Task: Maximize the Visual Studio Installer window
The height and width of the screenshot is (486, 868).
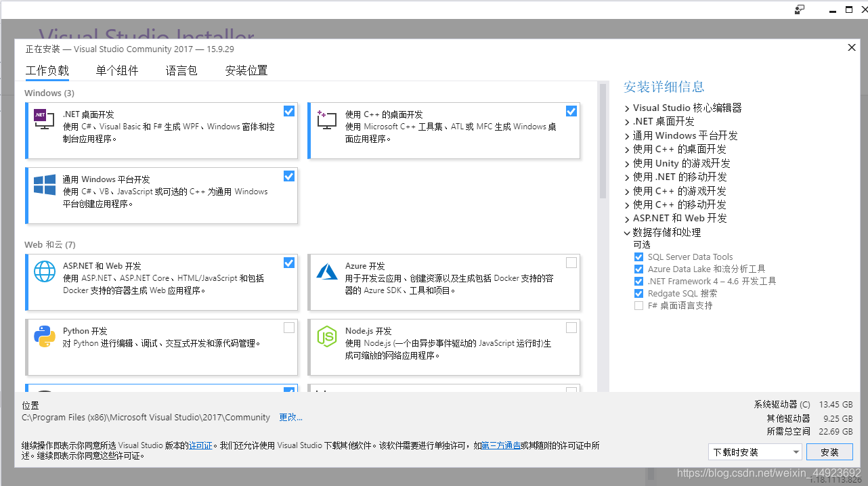Action: (x=849, y=9)
